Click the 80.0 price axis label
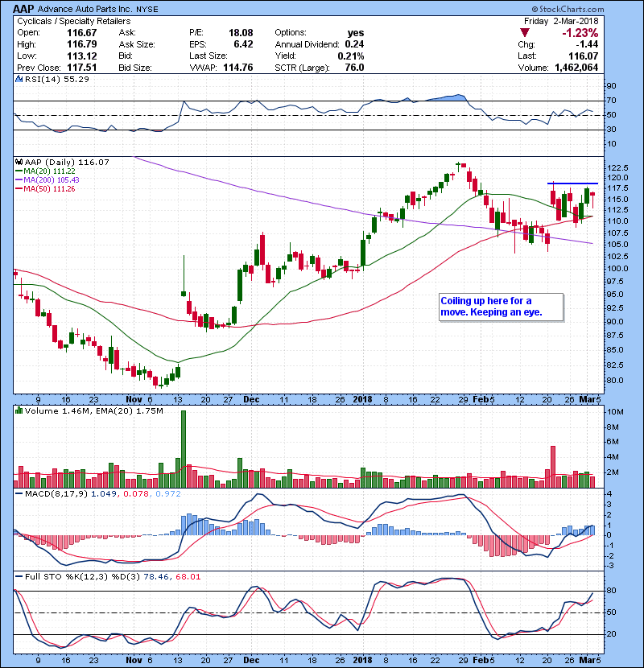 [615, 380]
